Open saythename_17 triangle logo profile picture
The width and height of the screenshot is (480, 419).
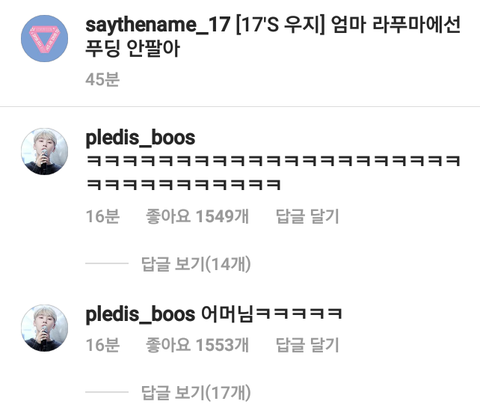(x=44, y=38)
